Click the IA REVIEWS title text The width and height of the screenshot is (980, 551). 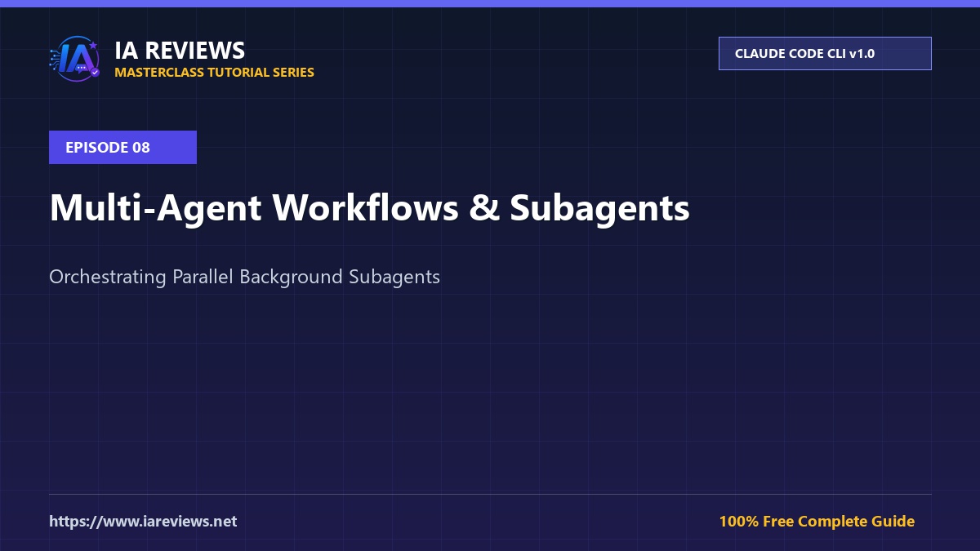point(180,51)
